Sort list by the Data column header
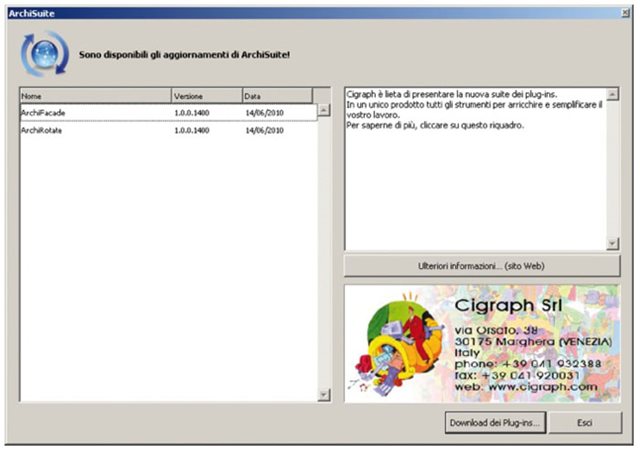 coord(278,96)
